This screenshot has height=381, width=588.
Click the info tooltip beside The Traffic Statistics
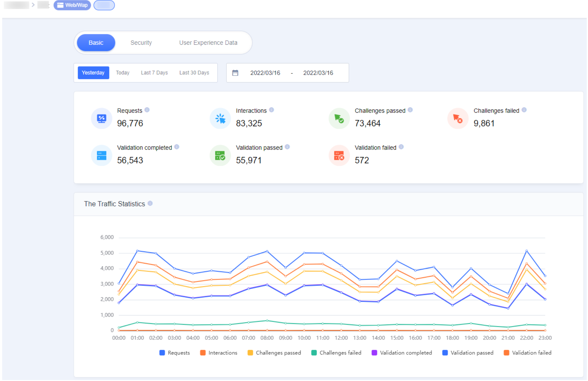click(150, 203)
